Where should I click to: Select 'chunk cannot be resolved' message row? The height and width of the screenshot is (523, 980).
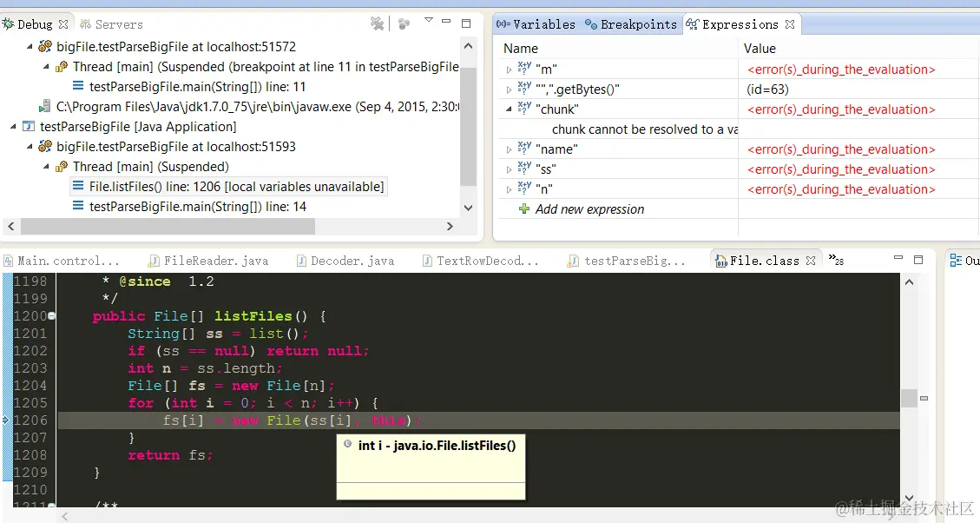point(644,129)
